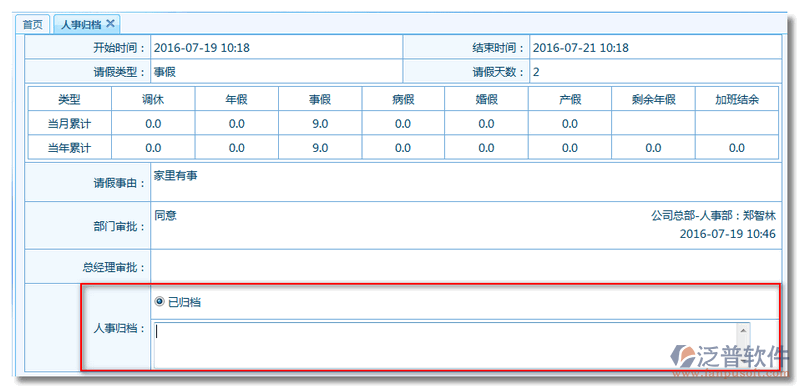800x389 pixels.
Task: Click the 当年累计 row label
Action: pyautogui.click(x=69, y=148)
